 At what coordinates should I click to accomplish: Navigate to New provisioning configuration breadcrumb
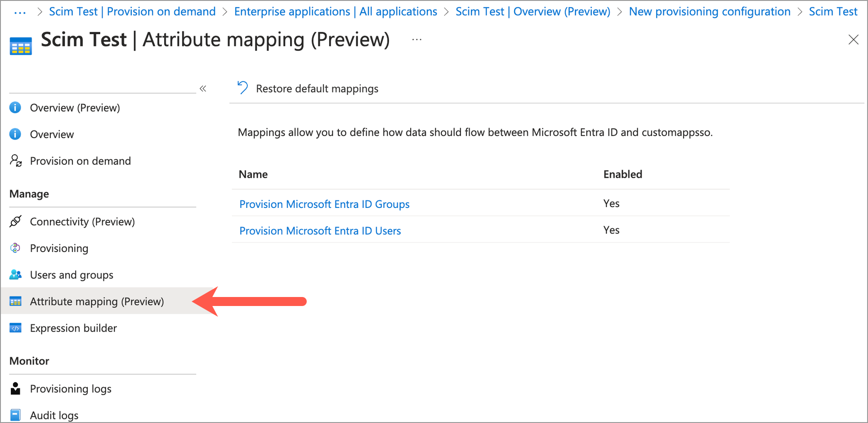(709, 12)
